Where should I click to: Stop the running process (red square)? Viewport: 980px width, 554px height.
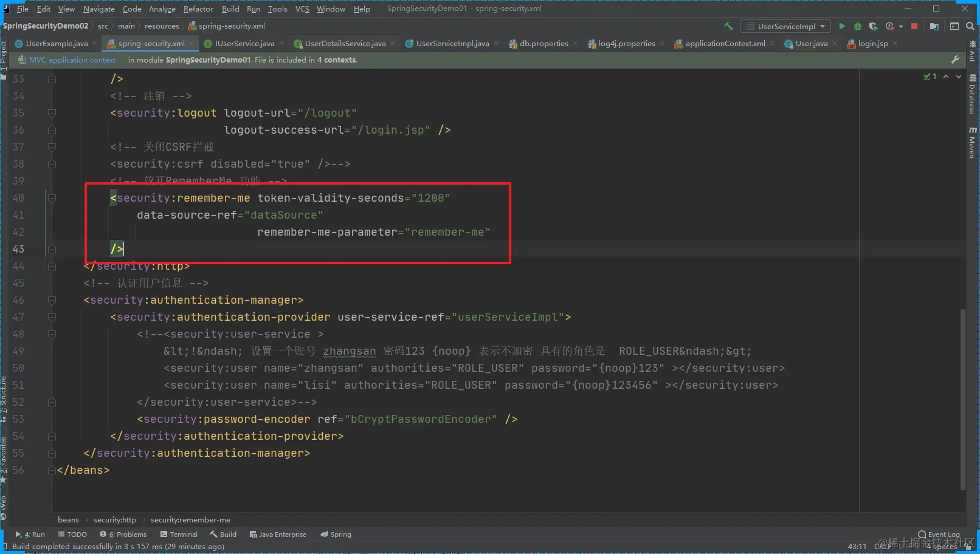[x=914, y=26]
